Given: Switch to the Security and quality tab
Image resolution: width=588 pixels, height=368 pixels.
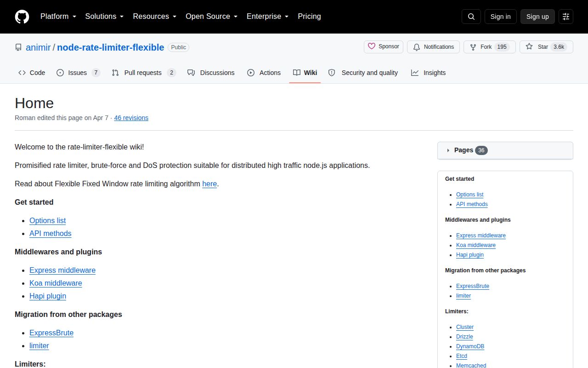Looking at the screenshot, I should pos(363,73).
